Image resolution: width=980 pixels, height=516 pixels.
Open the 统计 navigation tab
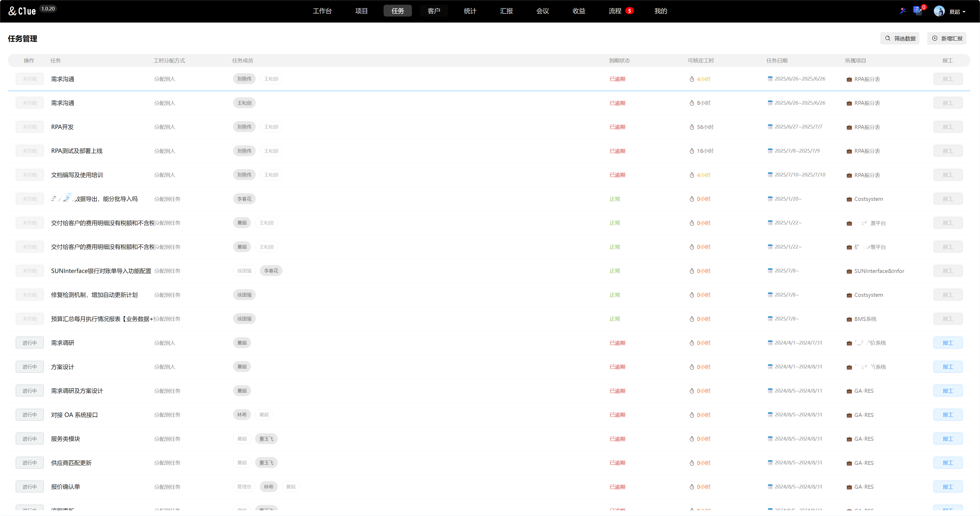[470, 11]
